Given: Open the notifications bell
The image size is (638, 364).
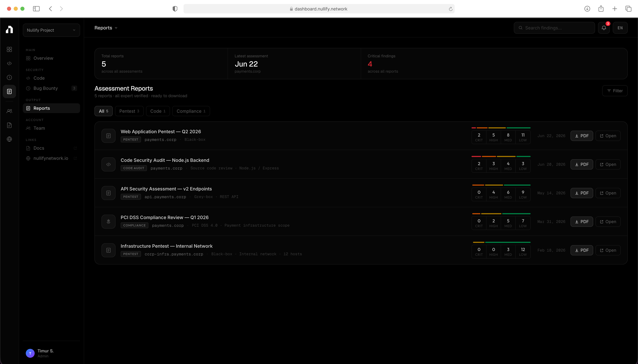Looking at the screenshot, I should [604, 28].
